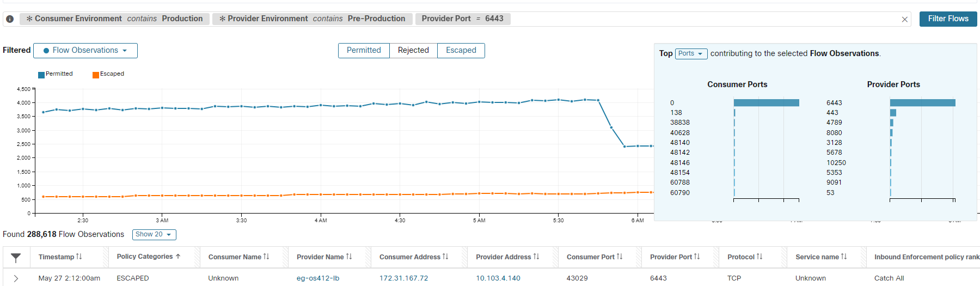Click the filter info icon

point(10,19)
